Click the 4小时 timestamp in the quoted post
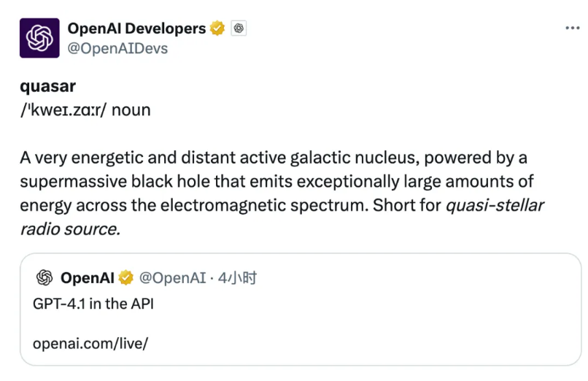 tap(238, 278)
